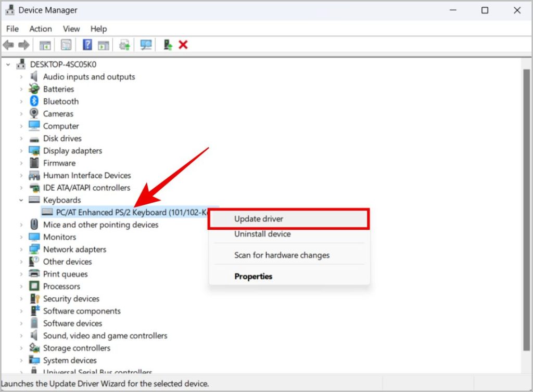Select the DESKTOP-4SC05K0 computer name
The image size is (533, 392).
coord(63,64)
